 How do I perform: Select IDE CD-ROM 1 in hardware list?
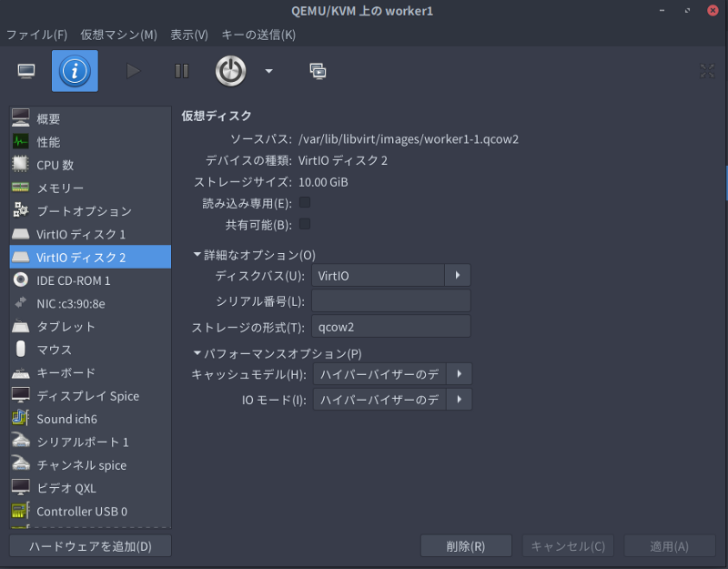click(73, 280)
